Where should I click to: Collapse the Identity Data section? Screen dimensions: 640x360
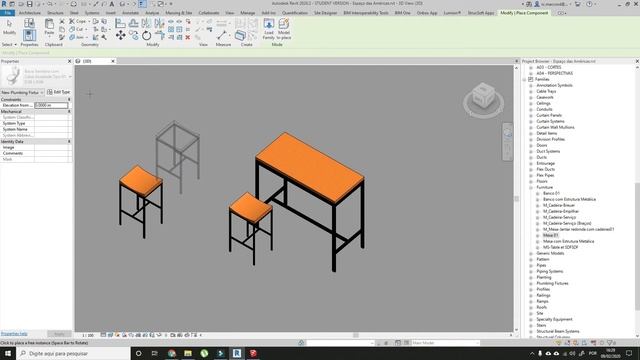coord(69,141)
